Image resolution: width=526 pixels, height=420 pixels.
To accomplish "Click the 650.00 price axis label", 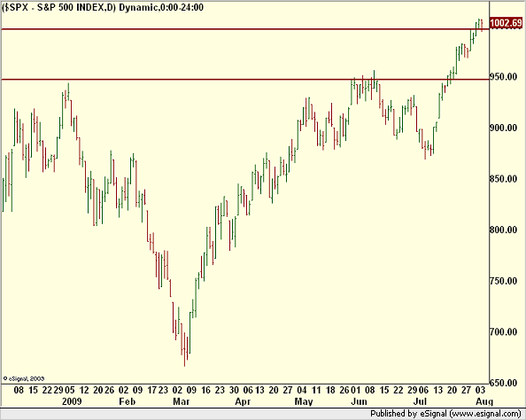I will click(503, 383).
